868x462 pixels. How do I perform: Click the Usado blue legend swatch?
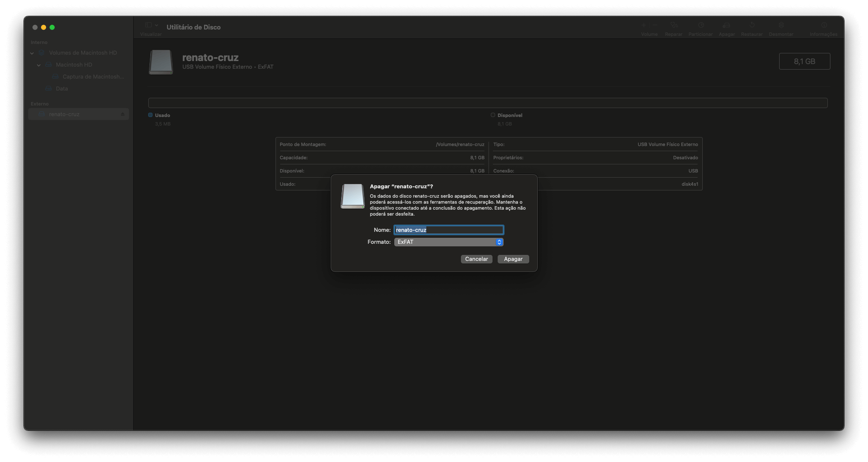[x=150, y=115]
